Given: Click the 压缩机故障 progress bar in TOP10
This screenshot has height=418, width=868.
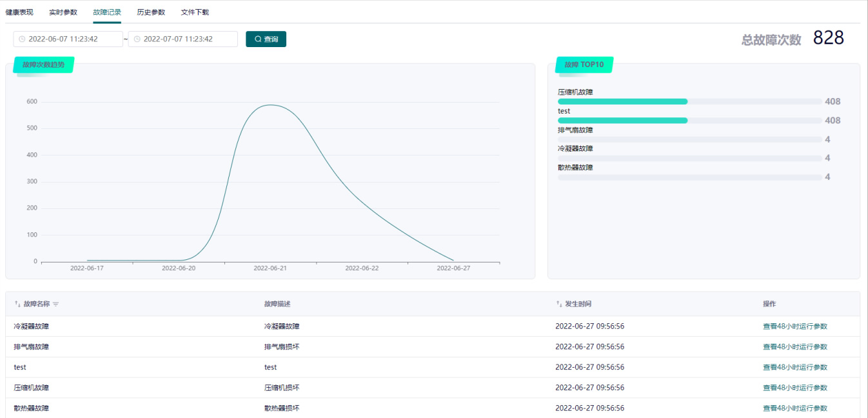Looking at the screenshot, I should tap(689, 102).
